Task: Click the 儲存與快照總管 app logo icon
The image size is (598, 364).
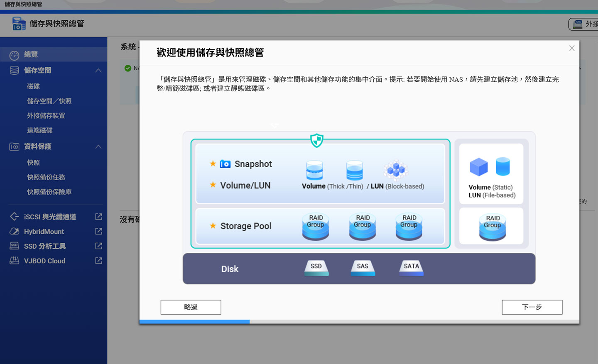Action: (19, 24)
